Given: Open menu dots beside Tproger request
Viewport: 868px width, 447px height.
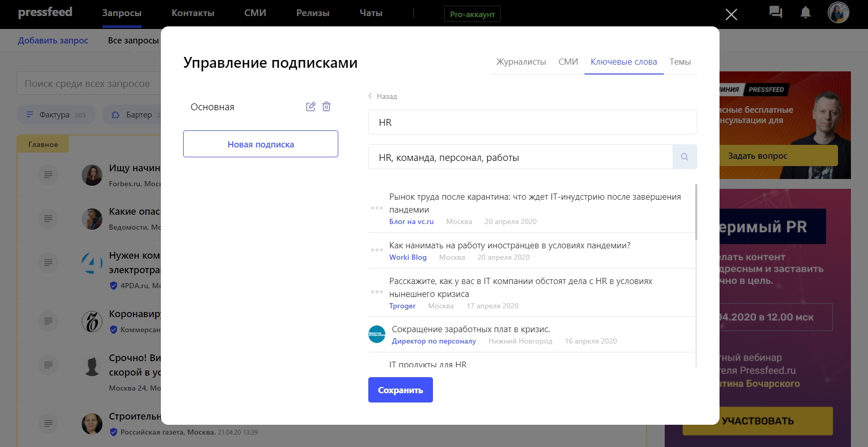Looking at the screenshot, I should [x=377, y=292].
